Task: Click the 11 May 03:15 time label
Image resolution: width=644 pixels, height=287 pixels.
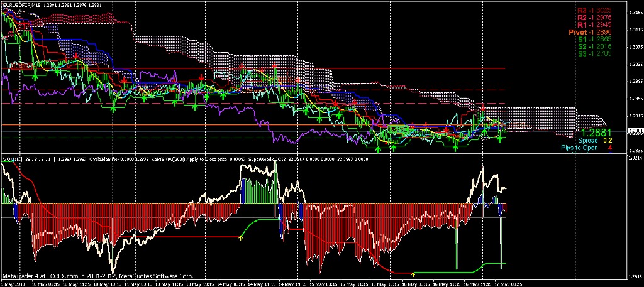Action: point(137,284)
